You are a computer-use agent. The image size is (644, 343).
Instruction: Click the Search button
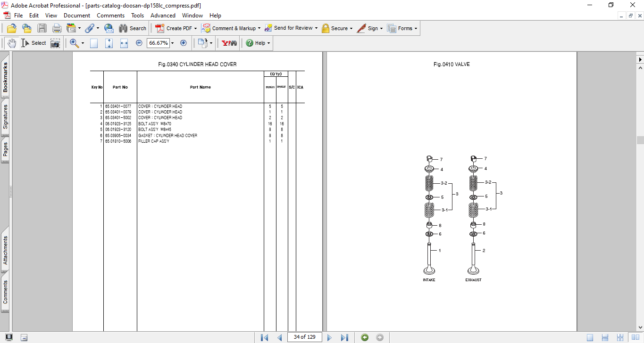point(133,28)
